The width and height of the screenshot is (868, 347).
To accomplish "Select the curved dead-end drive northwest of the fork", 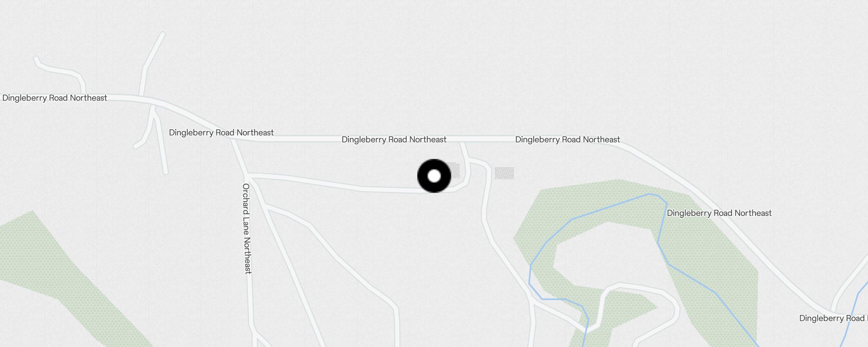I will [61, 73].
